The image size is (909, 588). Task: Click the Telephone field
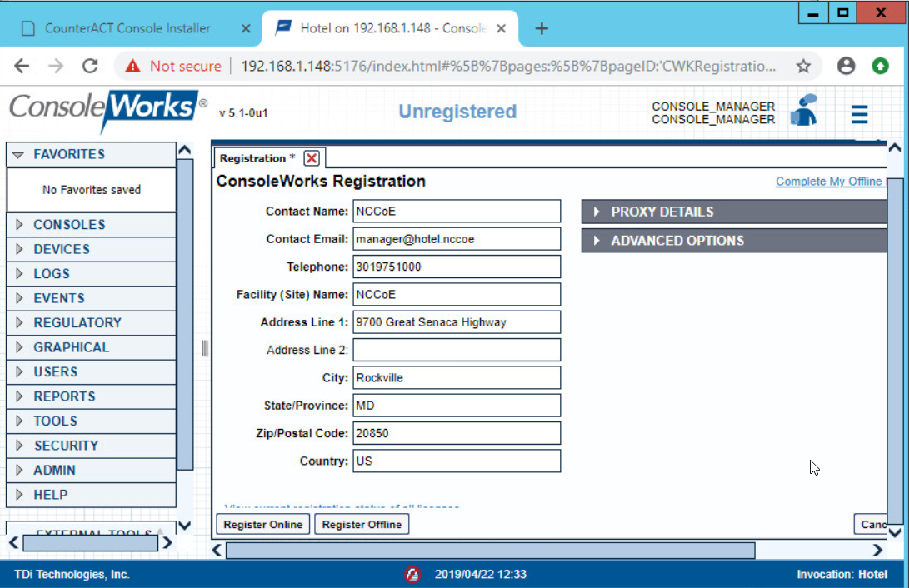tap(457, 267)
